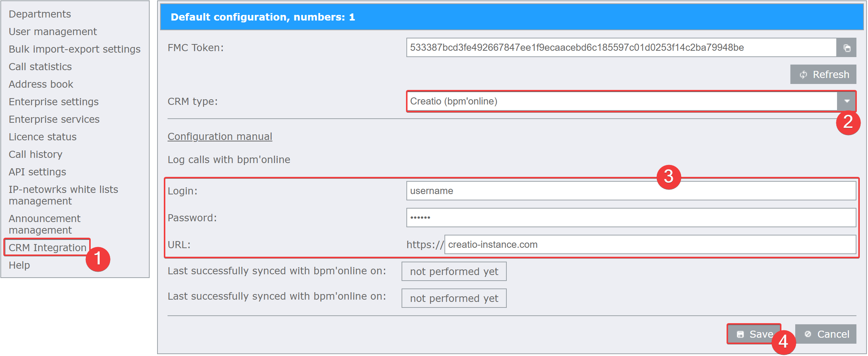The width and height of the screenshot is (868, 356).
Task: Click the Creatio (bpm'online) CRM type field
Action: 622,101
